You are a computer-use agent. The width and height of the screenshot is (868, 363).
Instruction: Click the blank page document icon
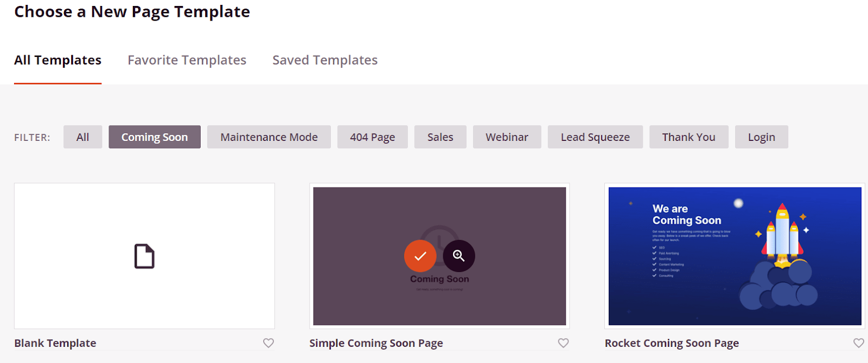point(144,256)
